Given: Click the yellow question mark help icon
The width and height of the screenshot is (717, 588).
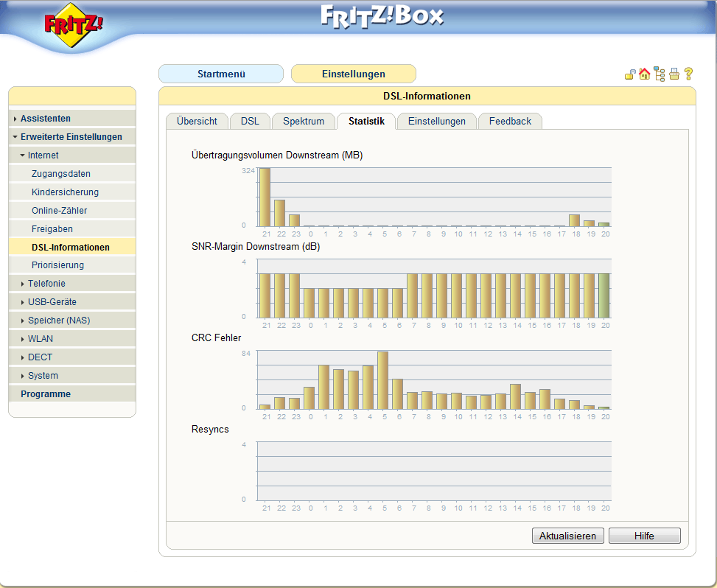Looking at the screenshot, I should 688,74.
